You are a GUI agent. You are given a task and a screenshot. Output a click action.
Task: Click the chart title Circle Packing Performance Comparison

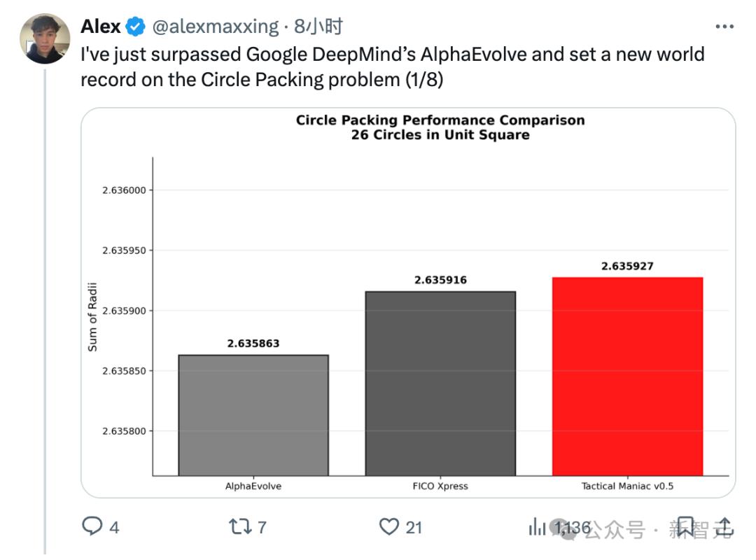pos(440,120)
